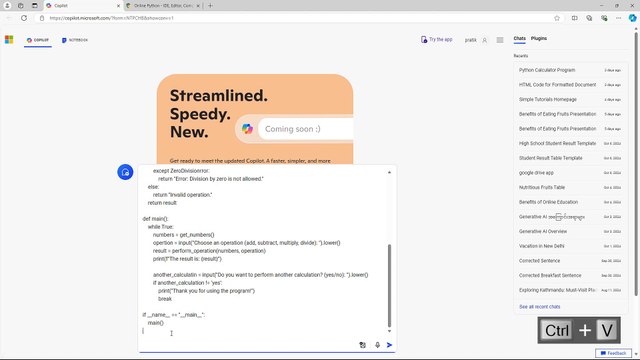This screenshot has height=360, width=640.
Task: Select the Copilot tab in header
Action: 38,40
